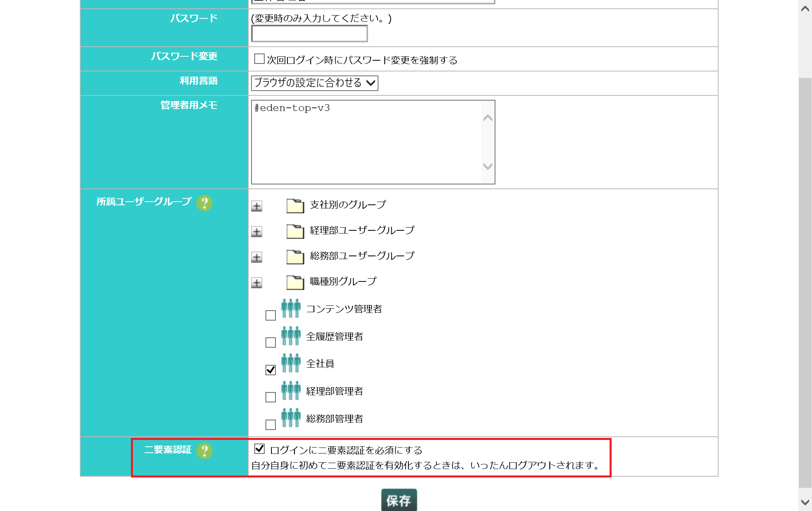This screenshot has width=812, height=511.
Task: Click the password input field
Action: click(x=309, y=34)
